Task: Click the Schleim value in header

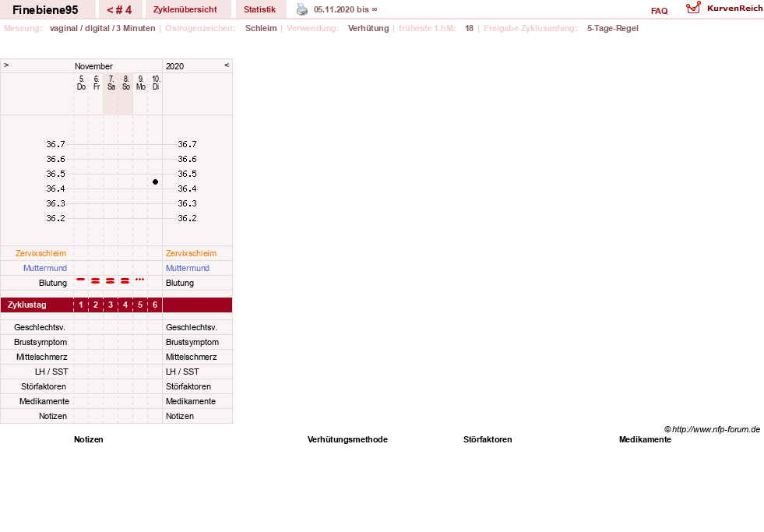Action: [261, 28]
